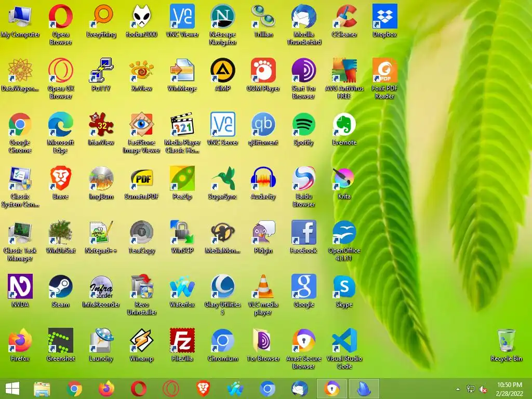Click the PeaZip desktop icon

[182, 183]
